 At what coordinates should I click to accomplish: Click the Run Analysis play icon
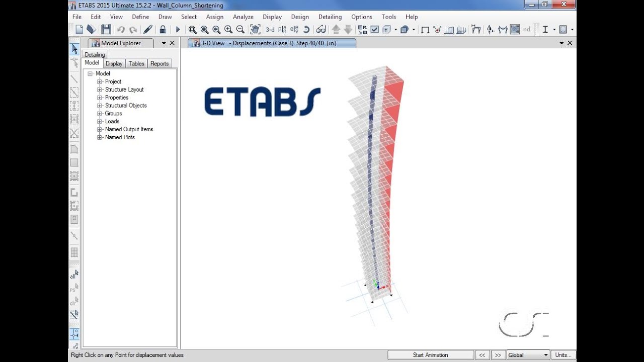click(178, 30)
